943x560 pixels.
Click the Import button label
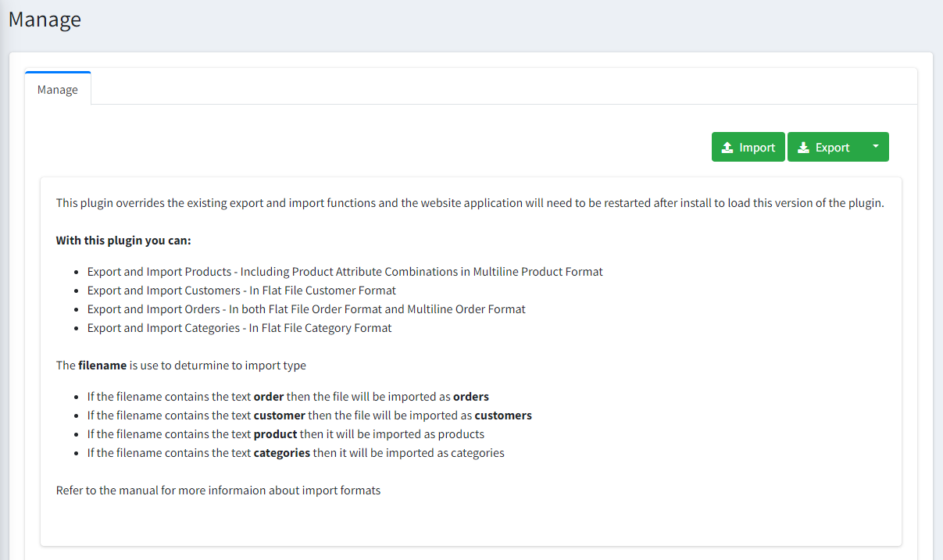click(x=757, y=148)
